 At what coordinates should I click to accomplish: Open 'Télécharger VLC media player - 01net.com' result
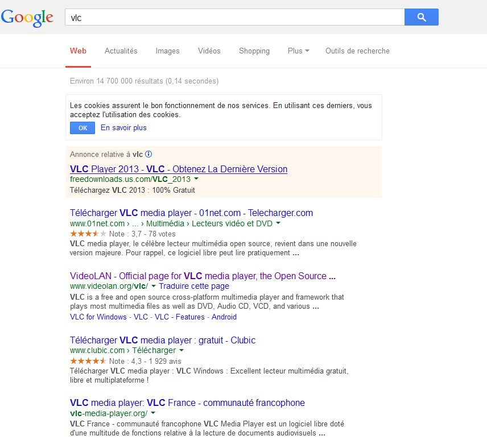(191, 213)
